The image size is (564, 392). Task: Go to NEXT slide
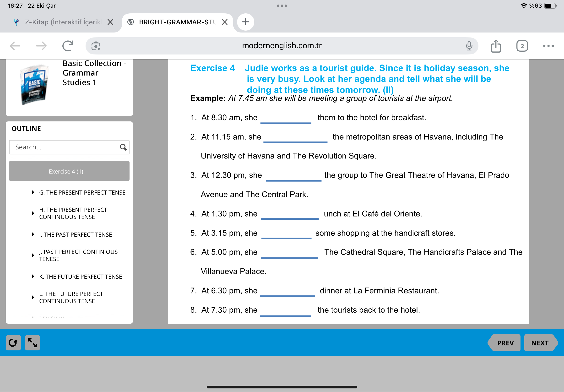pyautogui.click(x=540, y=343)
